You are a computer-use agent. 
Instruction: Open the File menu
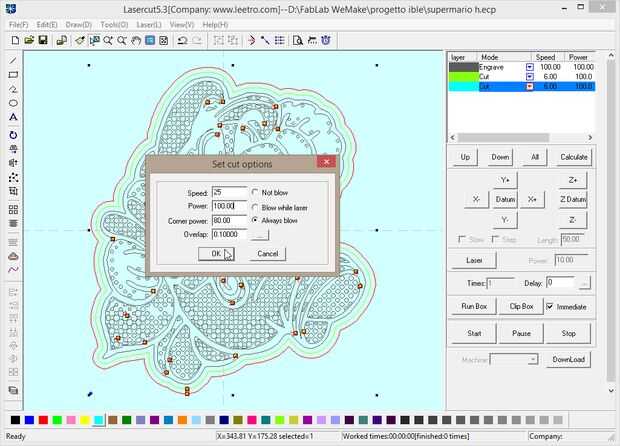[19, 25]
